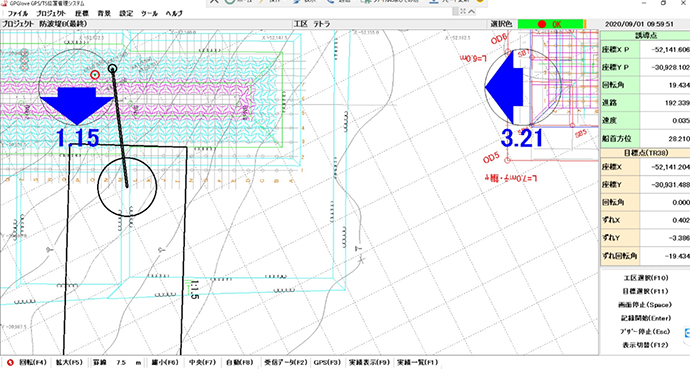Click 縮小(F6) zoom out button
Image resolution: width=690 pixels, height=370 pixels.
(165, 363)
